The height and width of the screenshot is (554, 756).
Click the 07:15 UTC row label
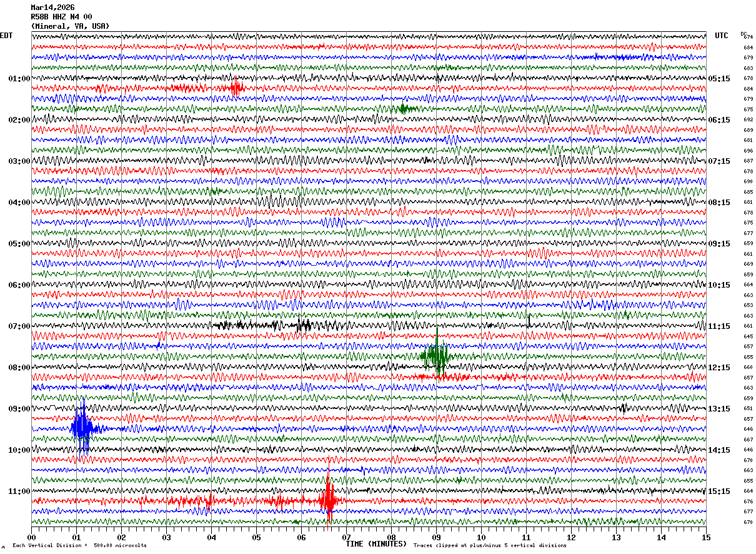point(719,161)
